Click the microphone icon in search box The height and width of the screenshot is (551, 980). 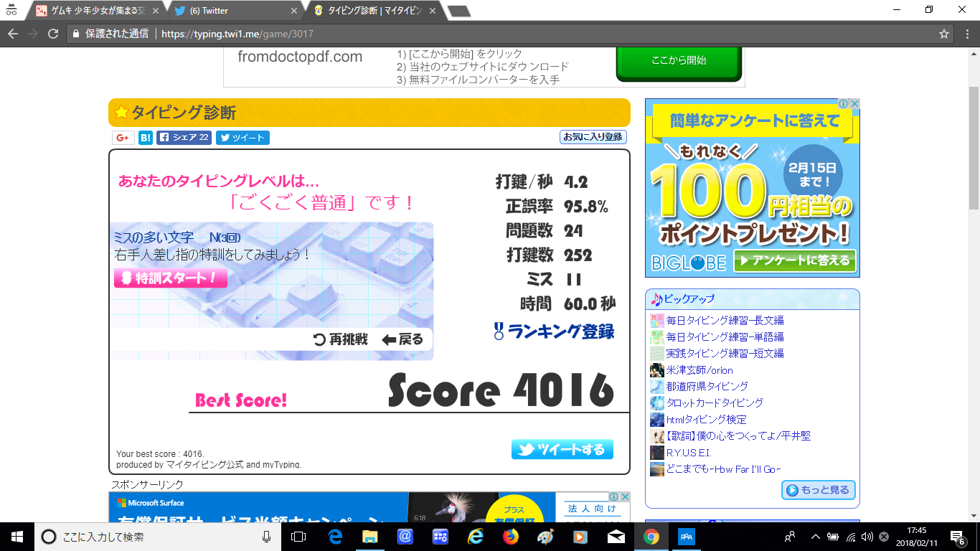click(x=267, y=537)
